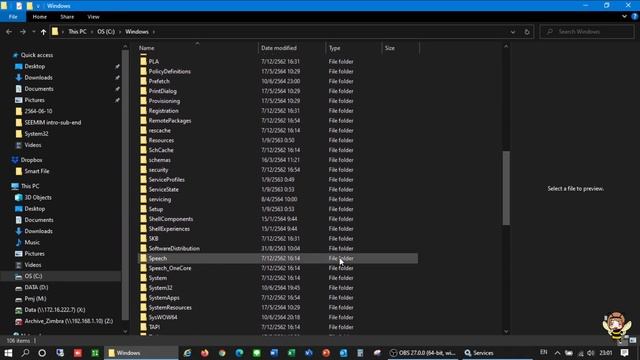Switch to the Home ribbon tab
This screenshot has width=640, height=360.
pyautogui.click(x=40, y=17)
